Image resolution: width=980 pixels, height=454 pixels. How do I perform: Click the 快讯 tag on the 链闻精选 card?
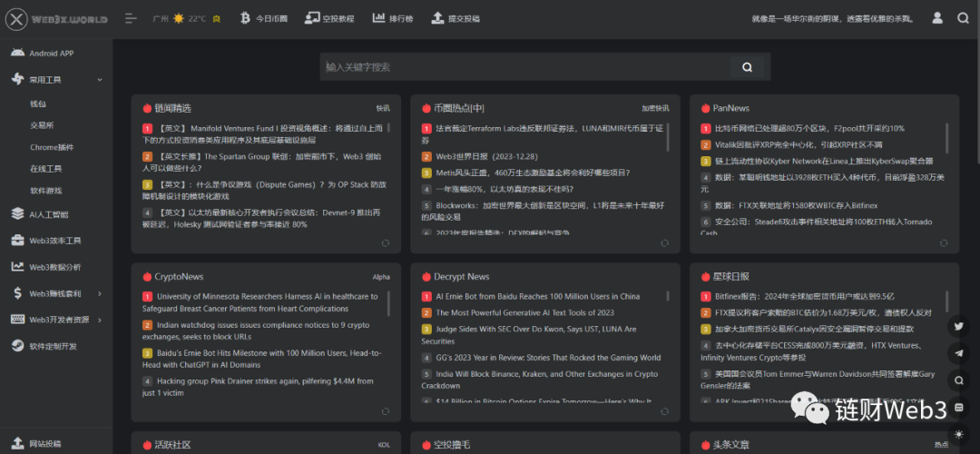[383, 108]
